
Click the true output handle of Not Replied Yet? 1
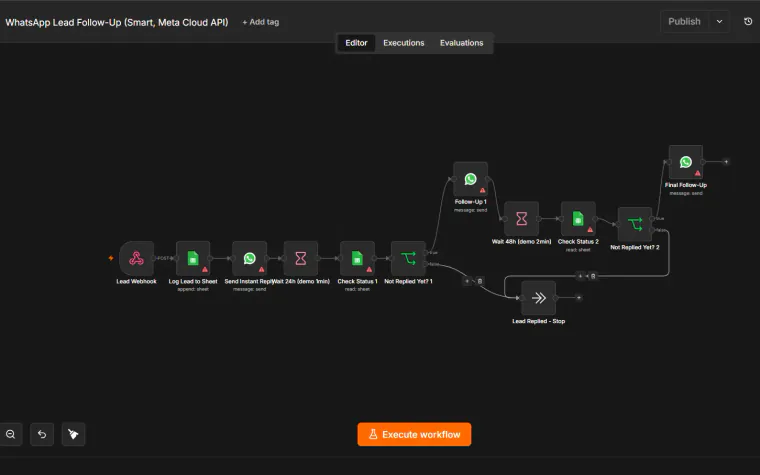[426, 253]
